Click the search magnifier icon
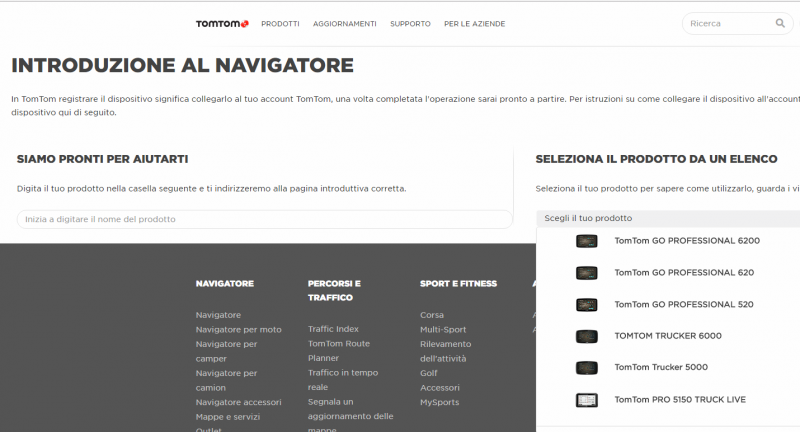The width and height of the screenshot is (800, 432). click(780, 23)
